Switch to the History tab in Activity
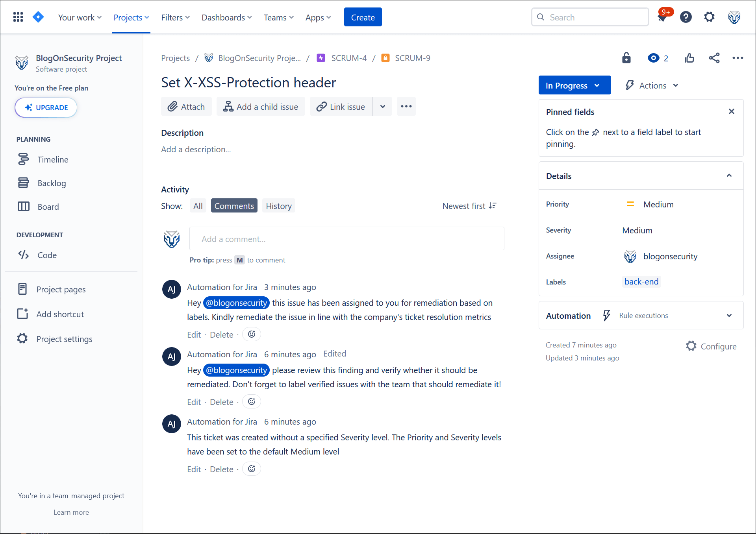 278,205
